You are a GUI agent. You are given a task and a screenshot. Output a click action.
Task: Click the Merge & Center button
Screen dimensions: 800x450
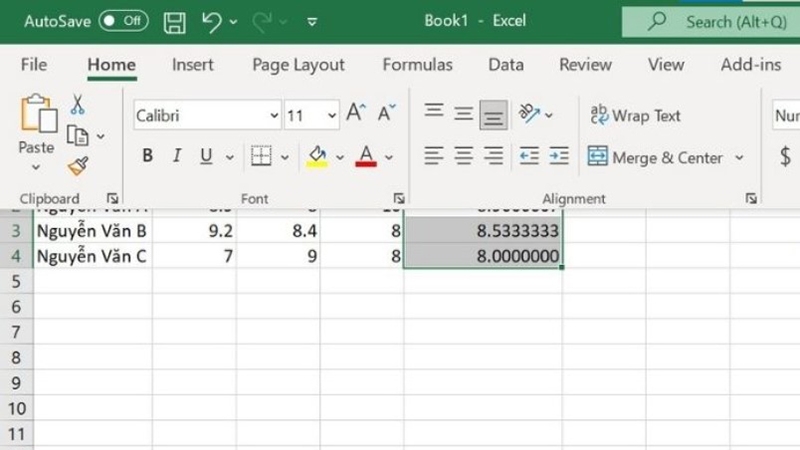click(657, 158)
